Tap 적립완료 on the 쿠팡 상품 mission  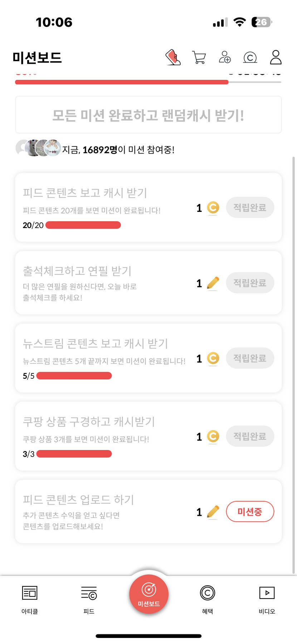(x=250, y=436)
